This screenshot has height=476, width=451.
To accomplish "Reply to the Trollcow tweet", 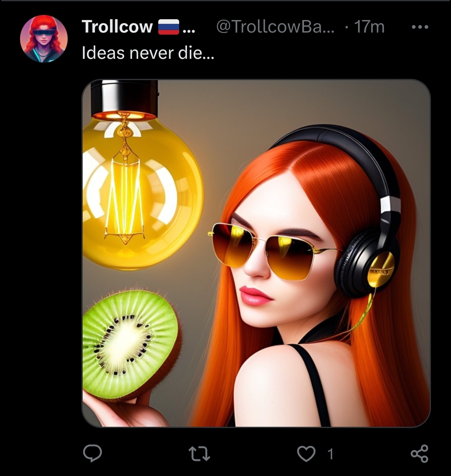I will (92, 453).
